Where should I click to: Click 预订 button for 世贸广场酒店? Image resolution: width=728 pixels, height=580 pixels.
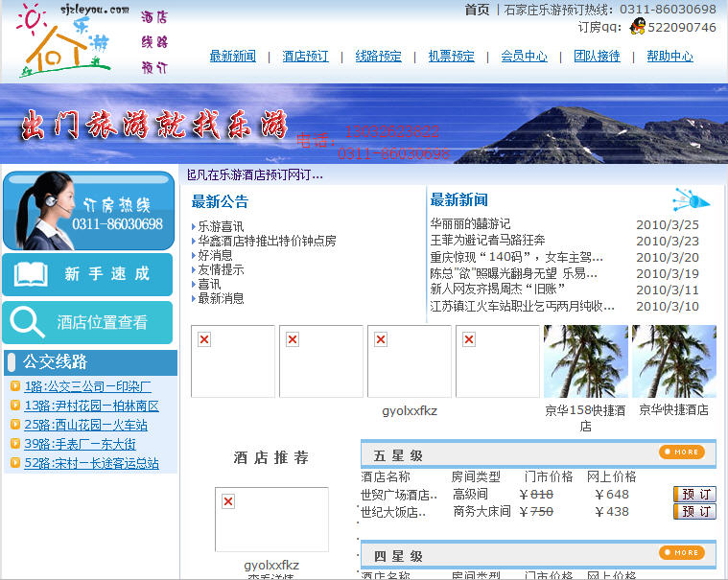pos(694,494)
